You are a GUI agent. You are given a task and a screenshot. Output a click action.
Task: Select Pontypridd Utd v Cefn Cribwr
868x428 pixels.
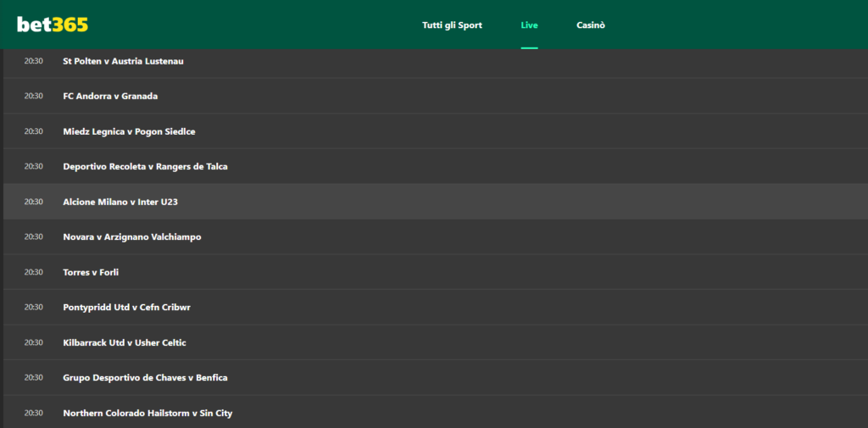coord(126,308)
